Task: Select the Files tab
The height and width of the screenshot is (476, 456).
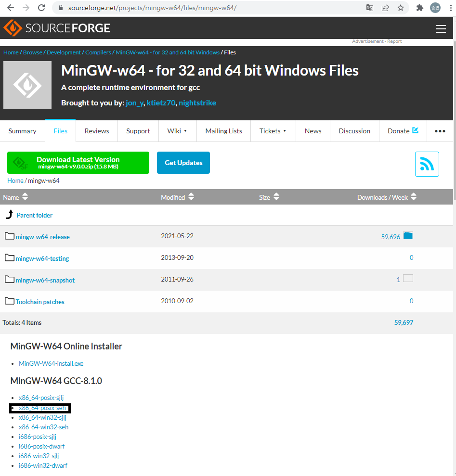Action: pyautogui.click(x=61, y=131)
